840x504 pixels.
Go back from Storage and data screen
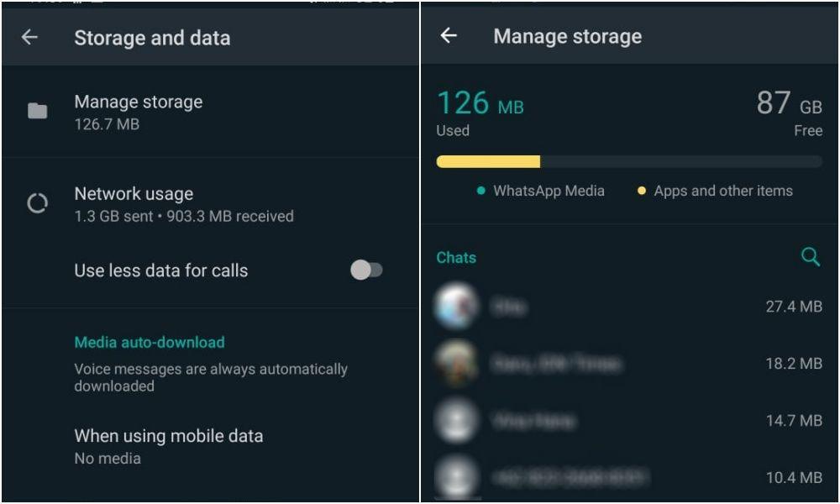point(29,38)
